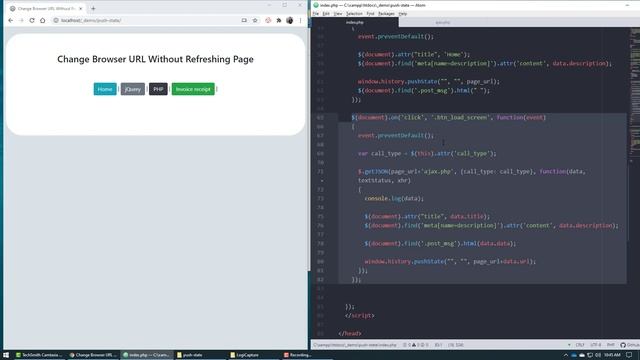Click the Invoice receipt button
Viewport: 640px width, 360px height.
193,89
